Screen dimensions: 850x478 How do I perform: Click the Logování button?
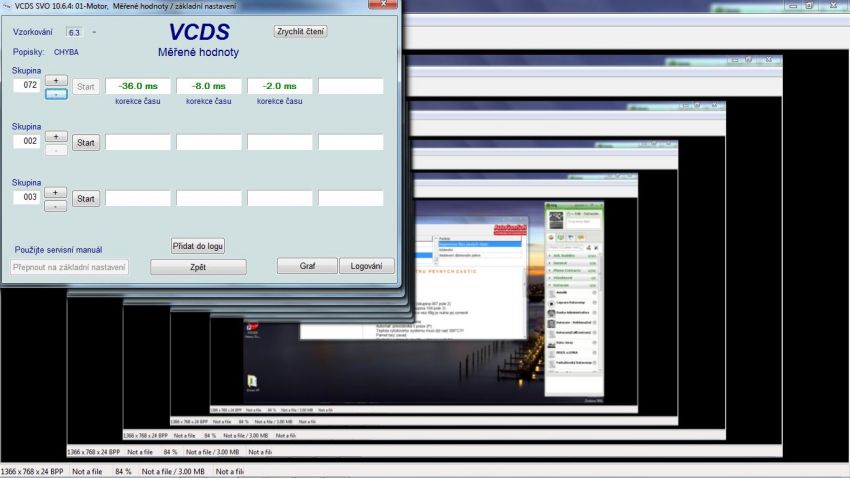pyautogui.click(x=366, y=266)
